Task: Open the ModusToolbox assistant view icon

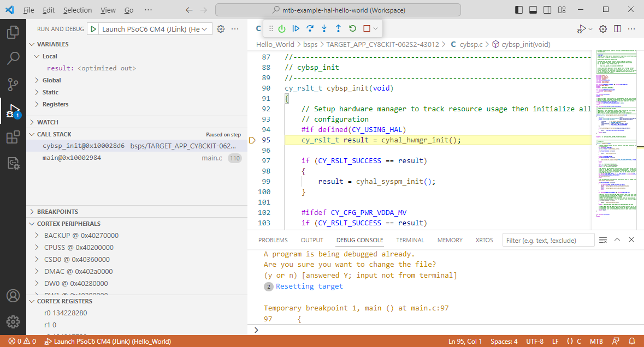Action: 13,163
